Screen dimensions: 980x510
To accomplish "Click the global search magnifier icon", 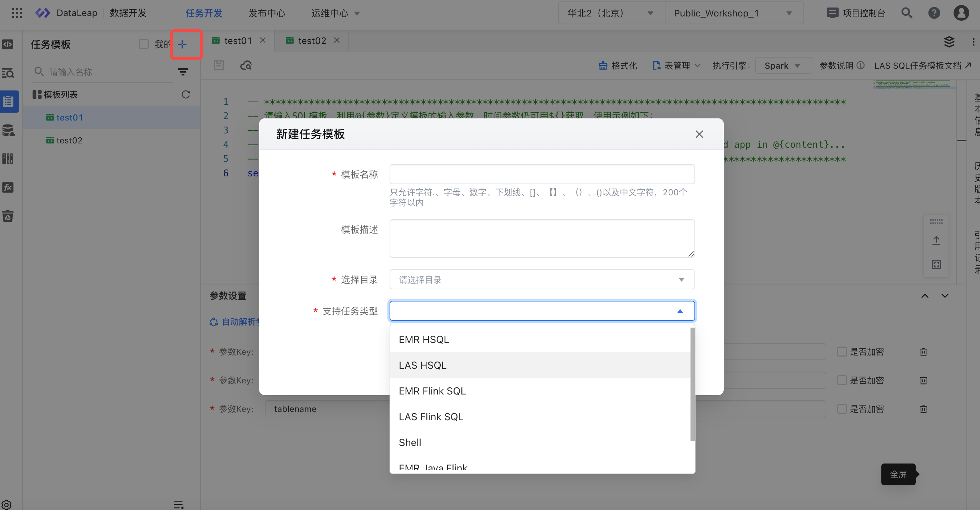I will click(907, 13).
